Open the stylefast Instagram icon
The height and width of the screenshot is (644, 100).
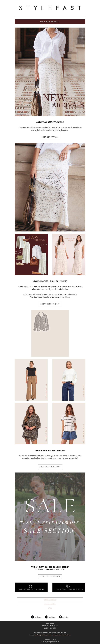click(46, 617)
